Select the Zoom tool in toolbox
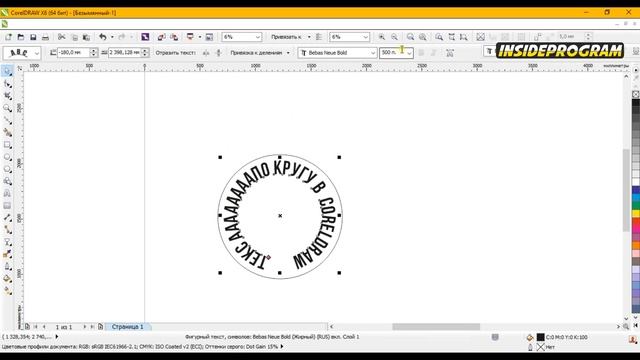This screenshot has height=360, width=640. (x=7, y=109)
